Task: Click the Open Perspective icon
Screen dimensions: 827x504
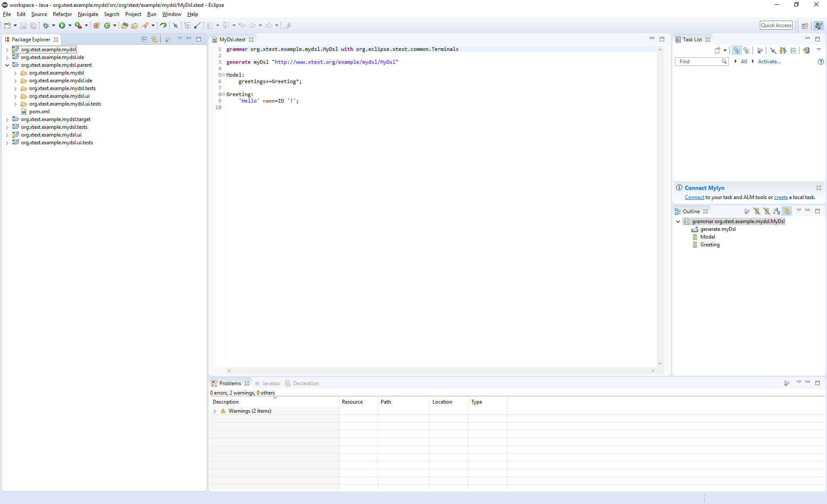Action: (x=805, y=25)
